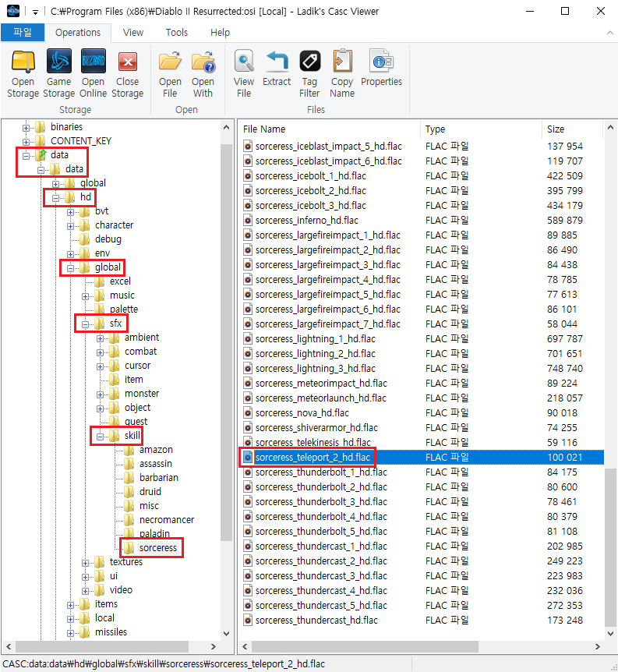
Task: Click the Extract arrow icon
Action: coord(277,61)
